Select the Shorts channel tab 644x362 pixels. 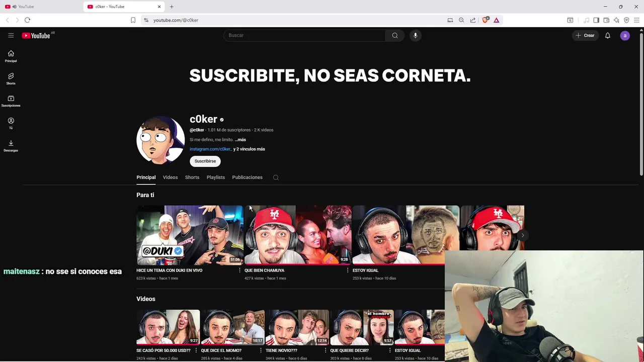click(x=192, y=177)
